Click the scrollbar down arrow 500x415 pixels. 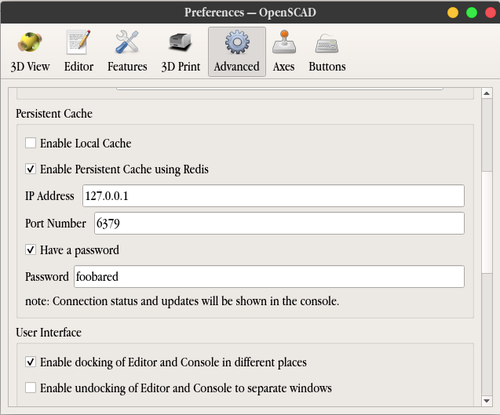pyautogui.click(x=487, y=401)
